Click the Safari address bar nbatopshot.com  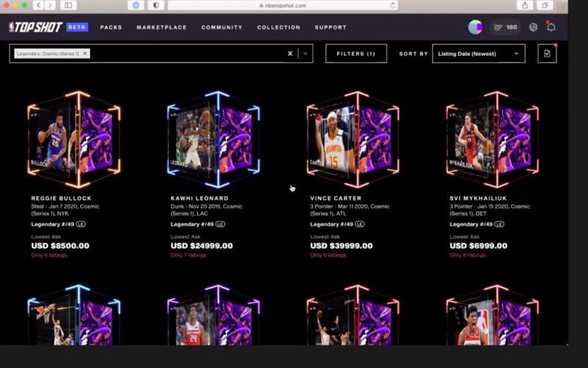pyautogui.click(x=282, y=5)
